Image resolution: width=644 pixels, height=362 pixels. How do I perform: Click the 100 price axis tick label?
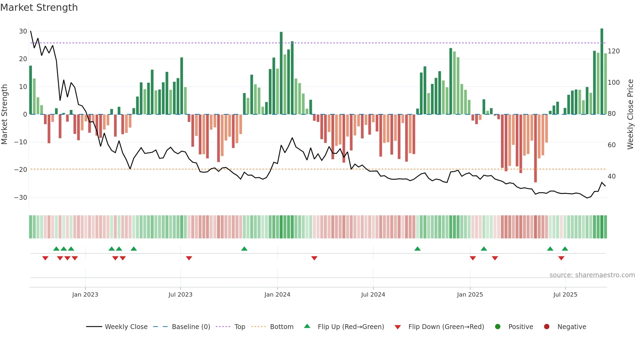[614, 83]
